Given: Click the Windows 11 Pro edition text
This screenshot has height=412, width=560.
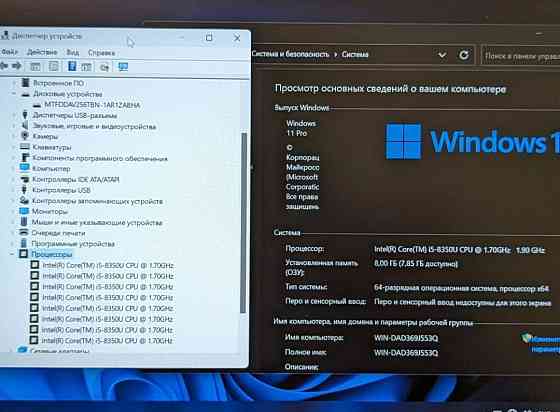Looking at the screenshot, I should tap(301, 128).
